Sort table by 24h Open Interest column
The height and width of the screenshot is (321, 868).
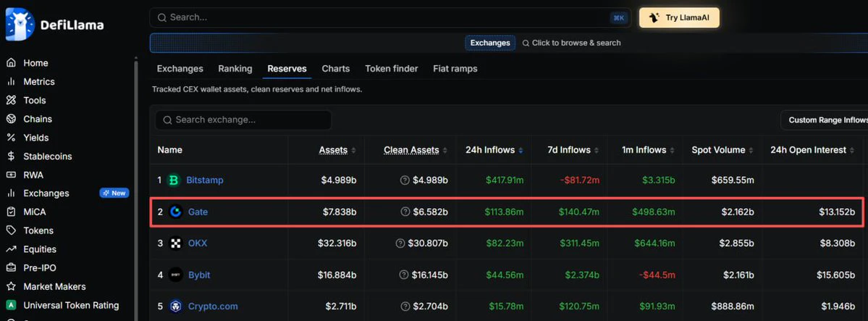tap(813, 150)
